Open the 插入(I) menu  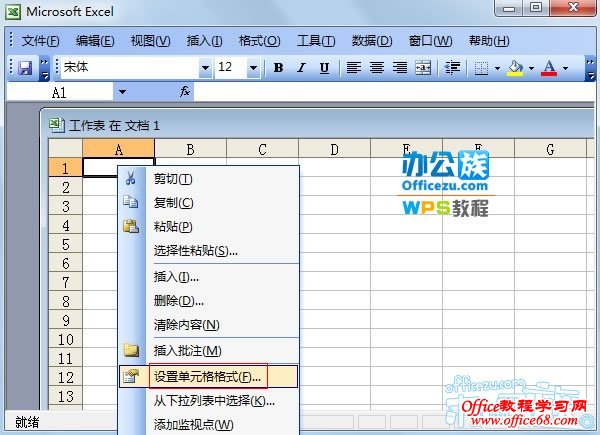[x=204, y=41]
